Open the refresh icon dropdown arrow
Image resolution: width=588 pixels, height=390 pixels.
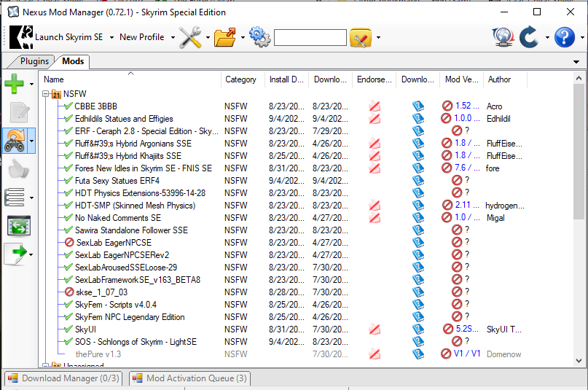[547, 37]
